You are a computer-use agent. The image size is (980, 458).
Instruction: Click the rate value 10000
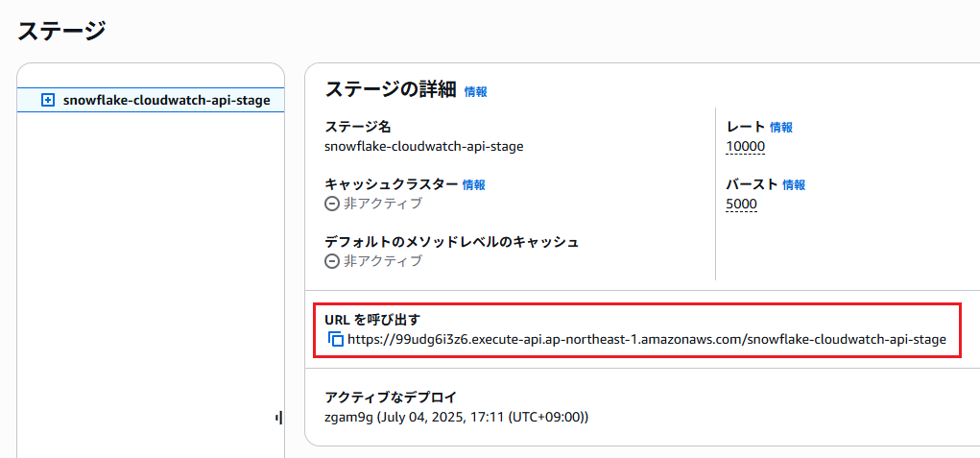point(746,147)
